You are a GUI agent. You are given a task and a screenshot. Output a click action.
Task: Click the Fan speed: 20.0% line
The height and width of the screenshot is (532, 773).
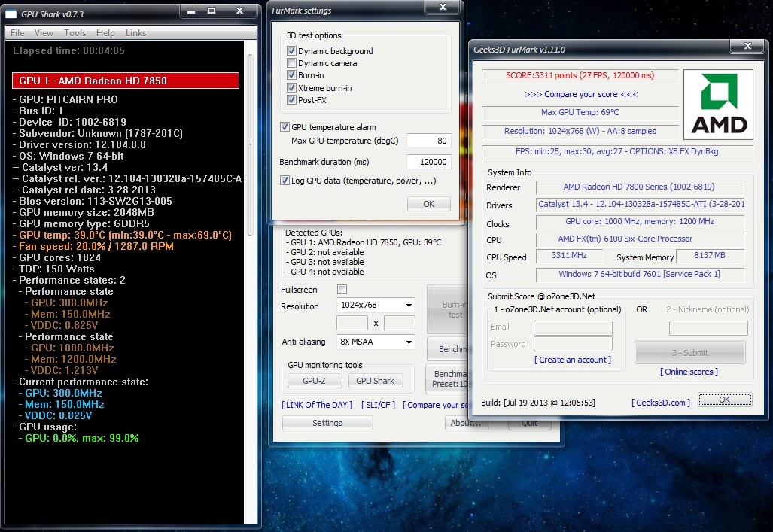click(x=93, y=246)
